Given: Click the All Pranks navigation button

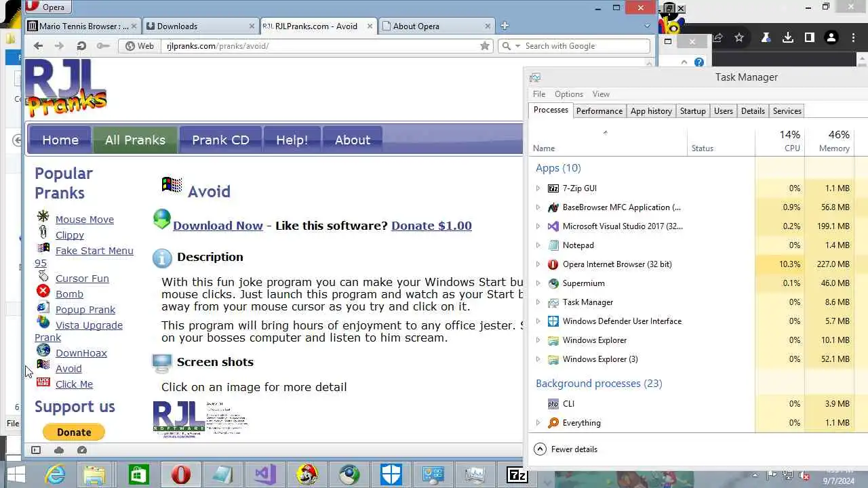Looking at the screenshot, I should (135, 140).
